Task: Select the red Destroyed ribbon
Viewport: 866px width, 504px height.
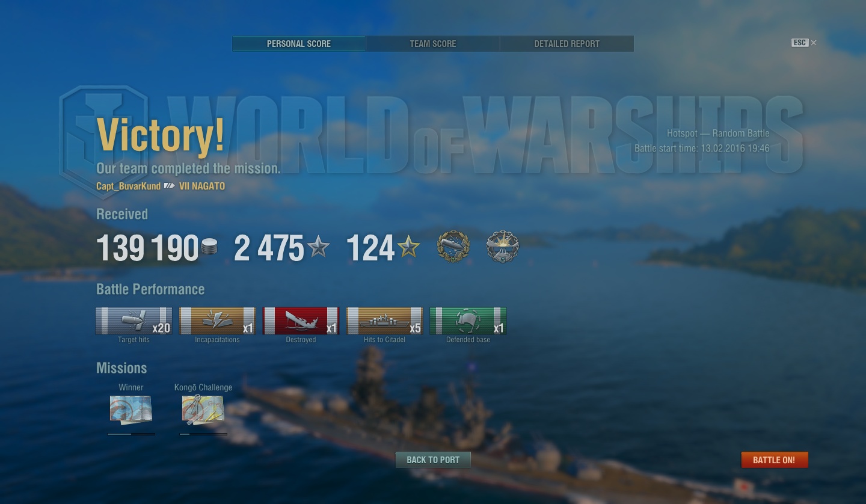Action: coord(301,321)
